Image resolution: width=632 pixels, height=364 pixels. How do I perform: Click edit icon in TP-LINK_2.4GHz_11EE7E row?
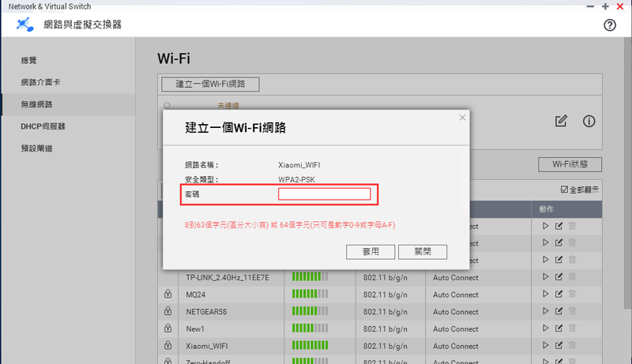pyautogui.click(x=559, y=277)
